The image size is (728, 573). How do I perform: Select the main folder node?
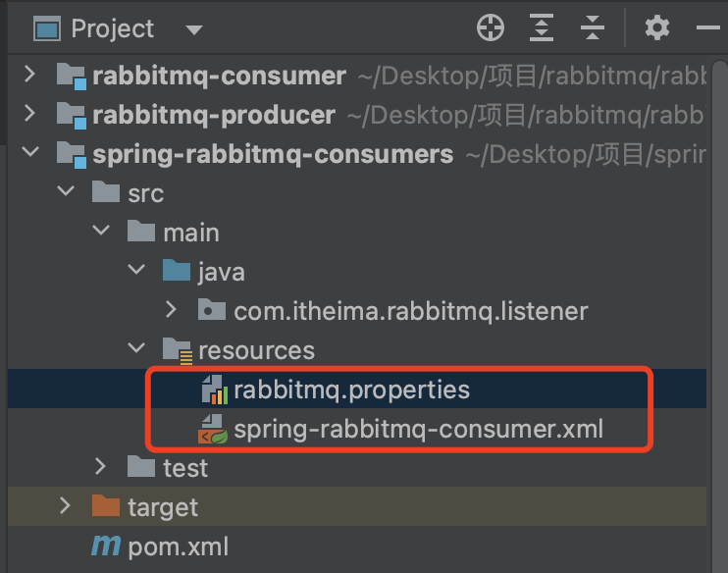[190, 233]
